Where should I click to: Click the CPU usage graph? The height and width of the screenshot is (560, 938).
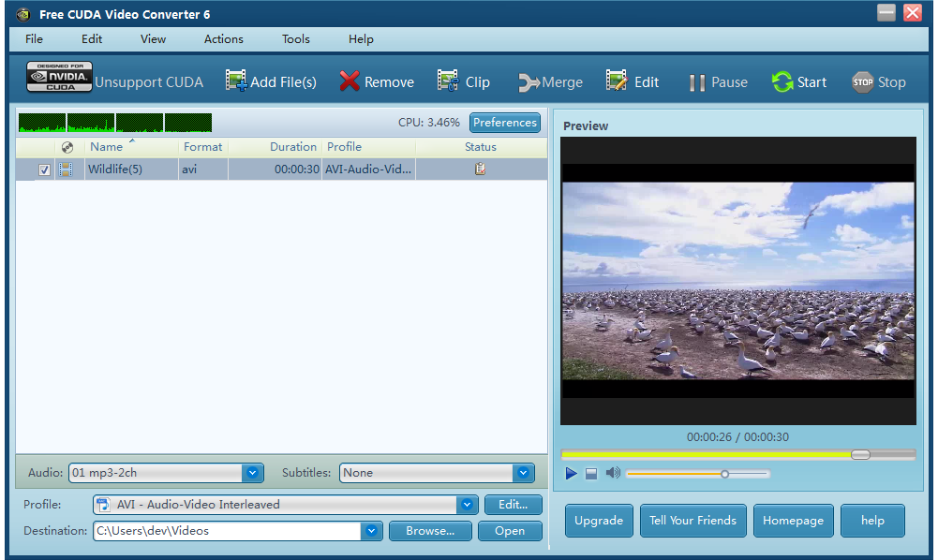[115, 123]
